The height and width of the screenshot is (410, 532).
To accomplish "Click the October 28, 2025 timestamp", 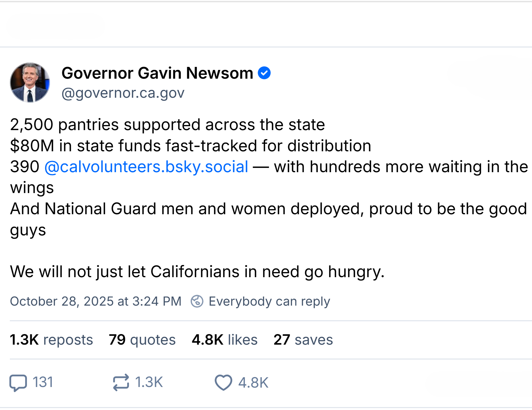I will [x=96, y=301].
